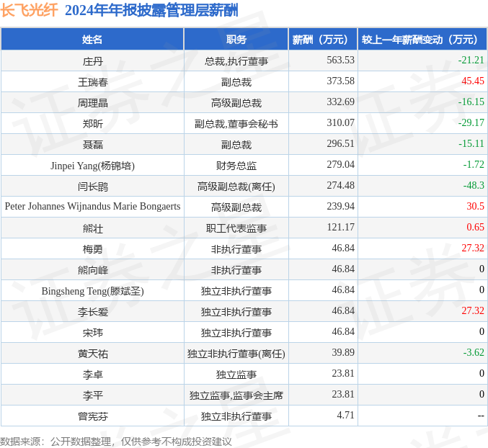Screen dimensions: 488x448
Task: Click salary value 4.71
Action: coord(345,415)
